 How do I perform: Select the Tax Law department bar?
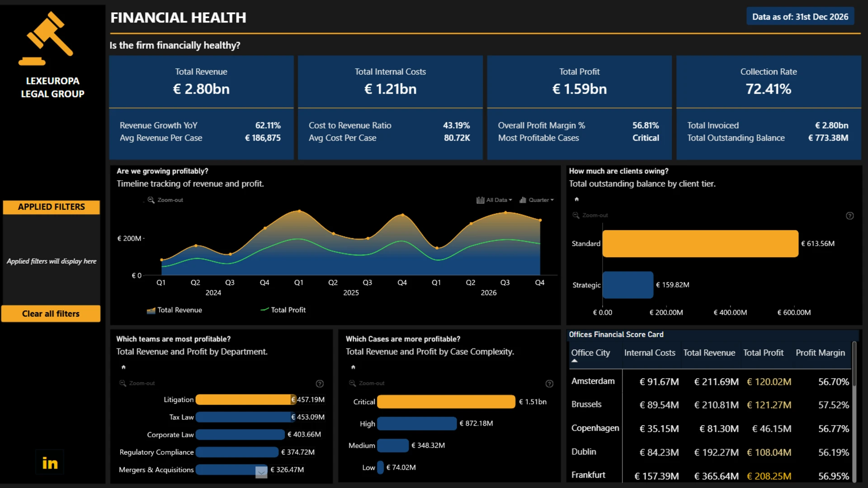pyautogui.click(x=246, y=417)
